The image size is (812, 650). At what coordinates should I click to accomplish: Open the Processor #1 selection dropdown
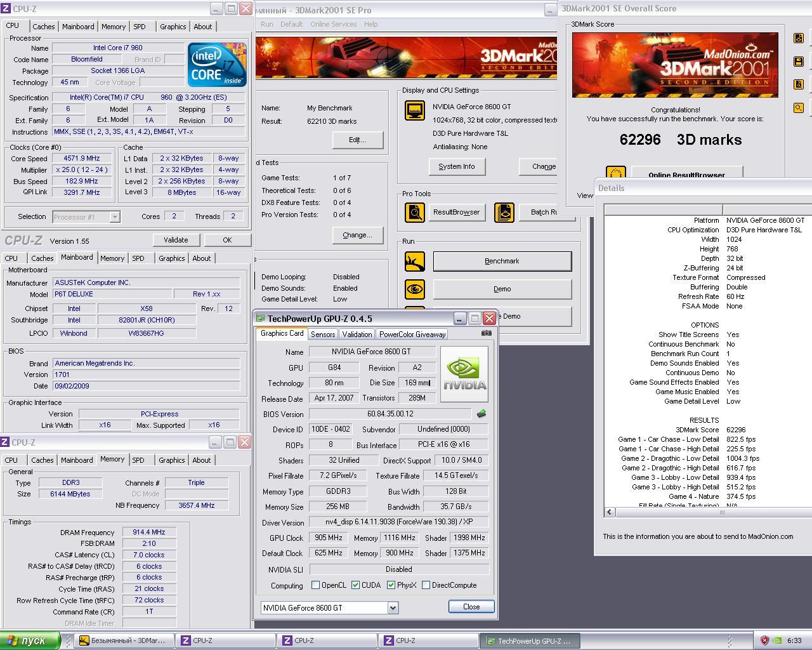[115, 217]
